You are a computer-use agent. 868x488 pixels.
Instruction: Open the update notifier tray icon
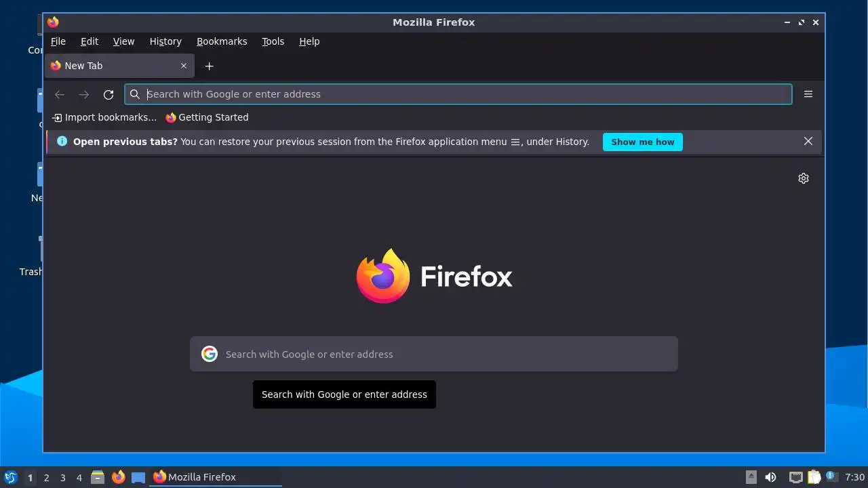coord(831,476)
